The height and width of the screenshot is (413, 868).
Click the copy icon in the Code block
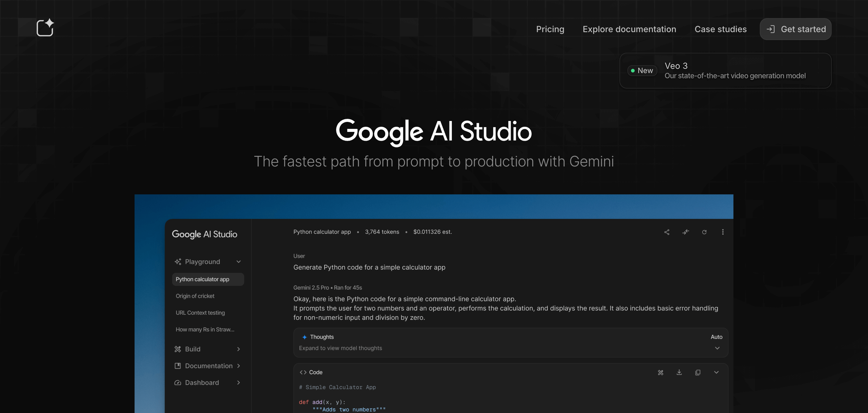[x=698, y=372]
